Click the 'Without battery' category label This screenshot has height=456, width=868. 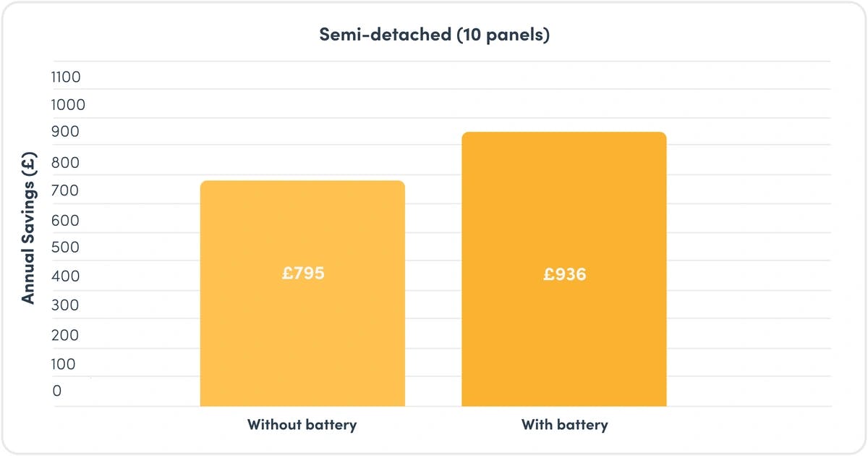pyautogui.click(x=302, y=425)
